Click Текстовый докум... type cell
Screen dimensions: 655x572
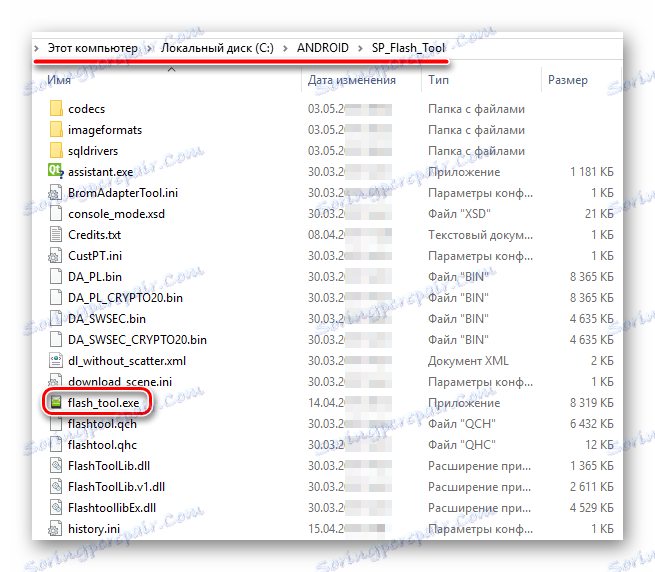480,235
